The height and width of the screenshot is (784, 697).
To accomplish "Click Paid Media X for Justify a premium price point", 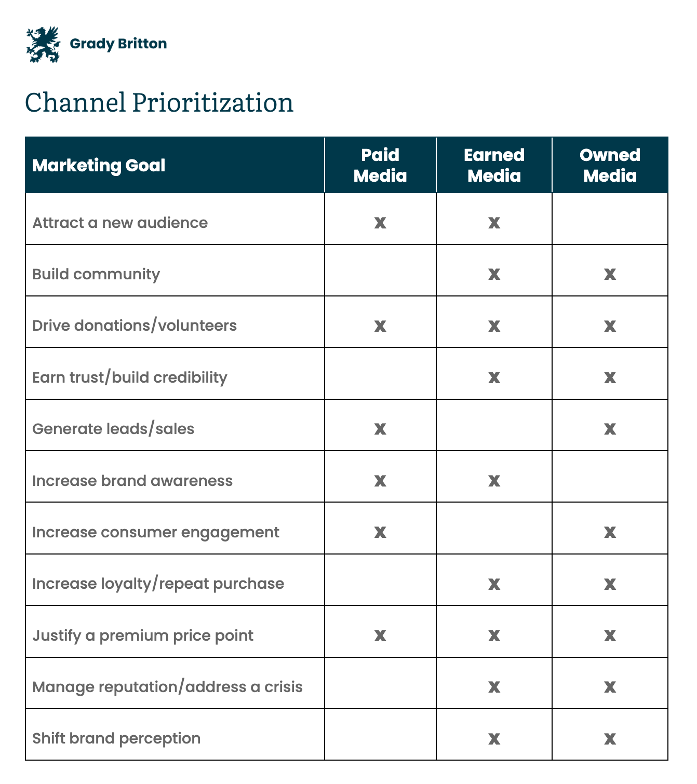I will coord(380,636).
